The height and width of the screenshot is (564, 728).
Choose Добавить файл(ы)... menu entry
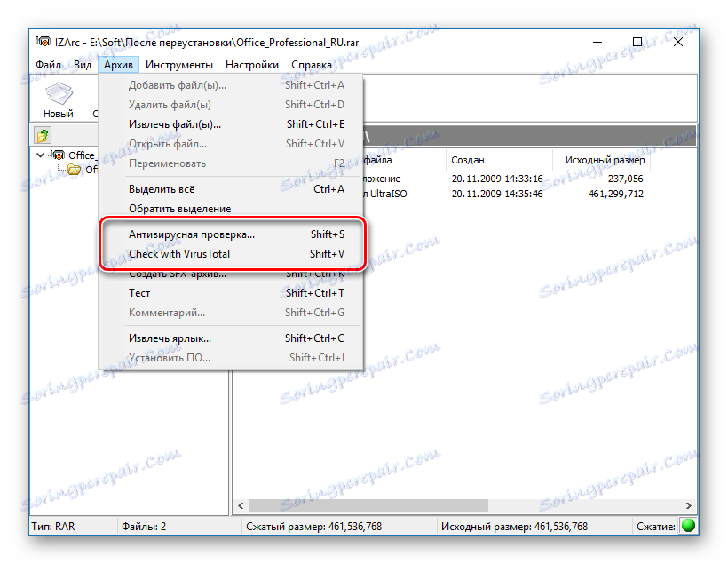click(231, 85)
